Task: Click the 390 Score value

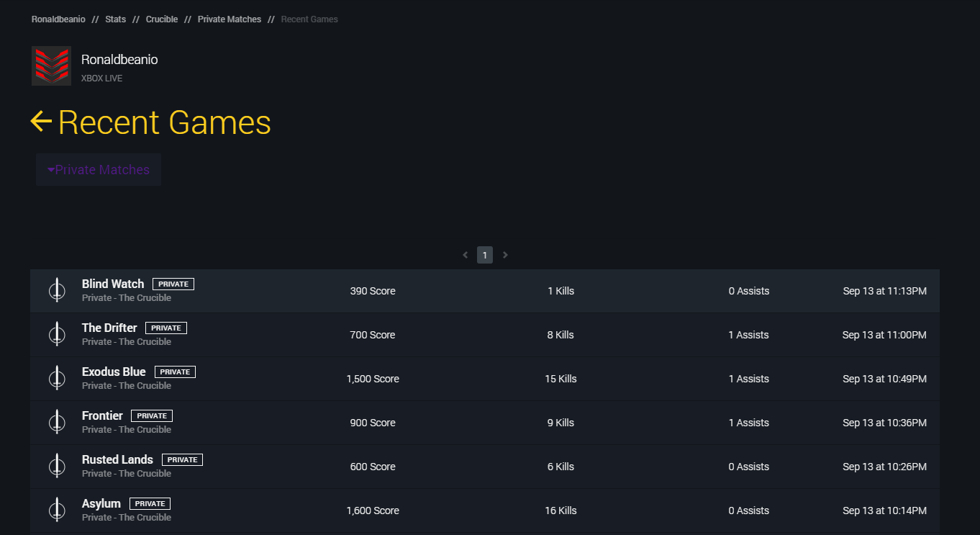Action: 373,291
